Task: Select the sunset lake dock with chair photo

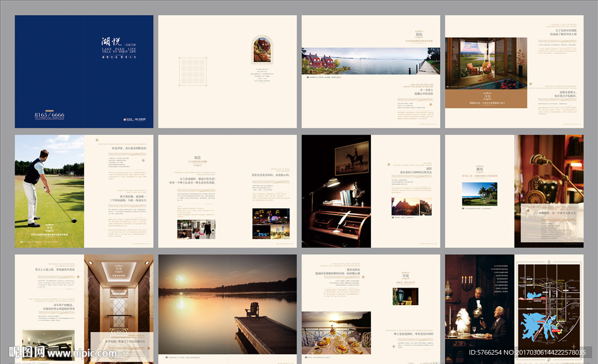Action: pyautogui.click(x=227, y=304)
